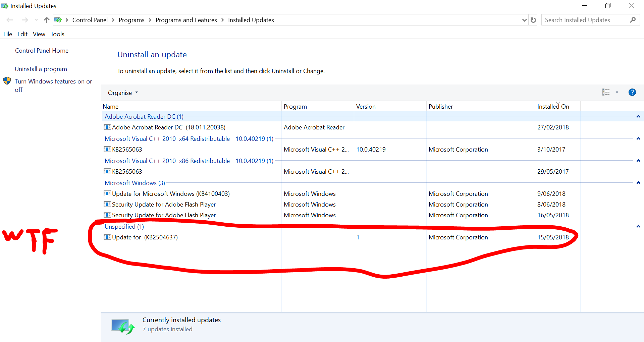644x342 pixels.
Task: Click icon of KB2565063 dated 29/05/2017
Action: tap(107, 171)
